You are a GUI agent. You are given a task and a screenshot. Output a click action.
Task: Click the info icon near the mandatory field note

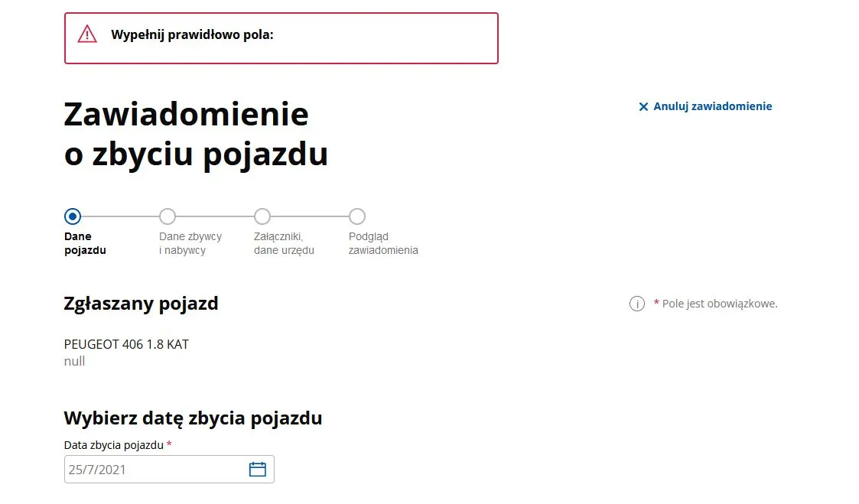coord(637,304)
